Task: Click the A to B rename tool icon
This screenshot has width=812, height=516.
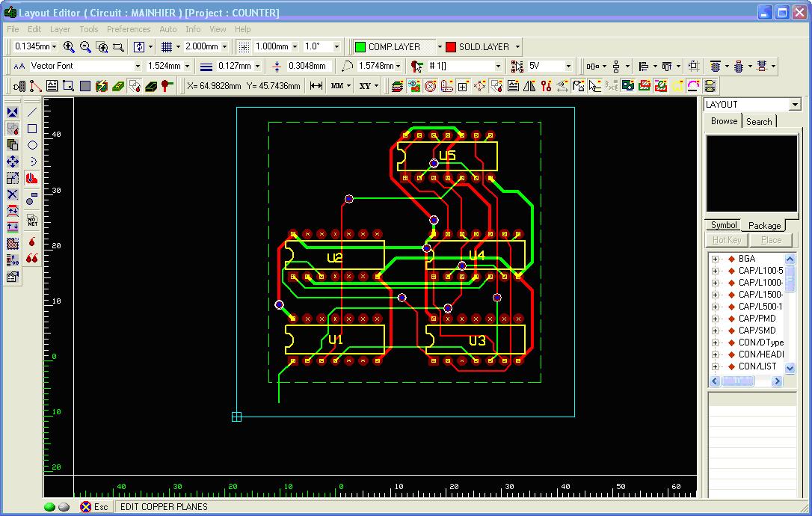Action: pyautogui.click(x=13, y=260)
